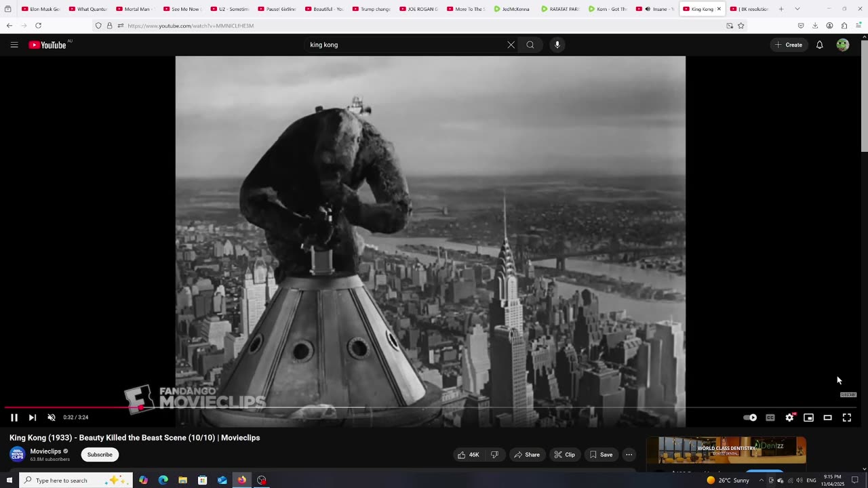The height and width of the screenshot is (488, 868).
Task: Switch to miniplayer mode
Action: coord(808,418)
